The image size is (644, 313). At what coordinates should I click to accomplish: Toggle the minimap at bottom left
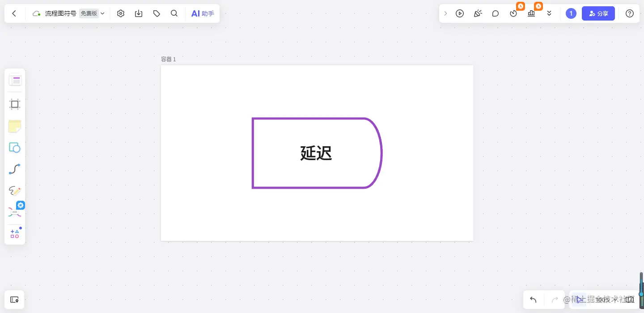[15, 300]
